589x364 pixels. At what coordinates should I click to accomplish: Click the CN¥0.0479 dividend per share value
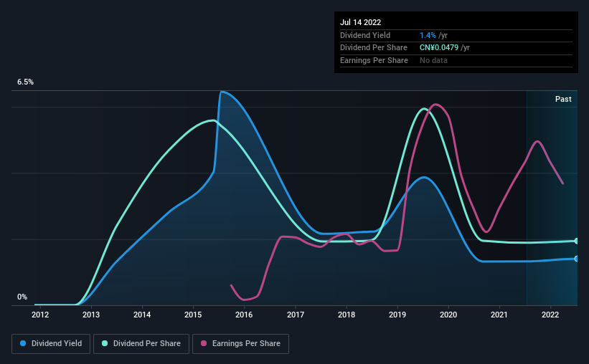tap(439, 48)
